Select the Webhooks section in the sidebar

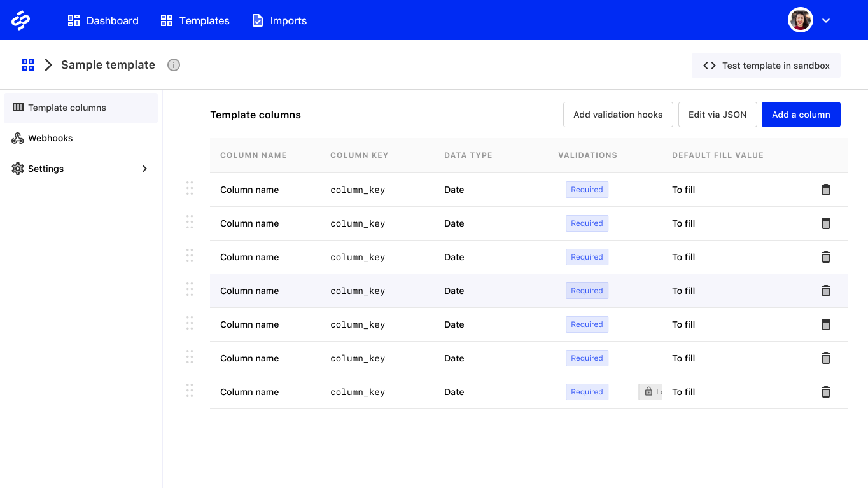(x=50, y=138)
